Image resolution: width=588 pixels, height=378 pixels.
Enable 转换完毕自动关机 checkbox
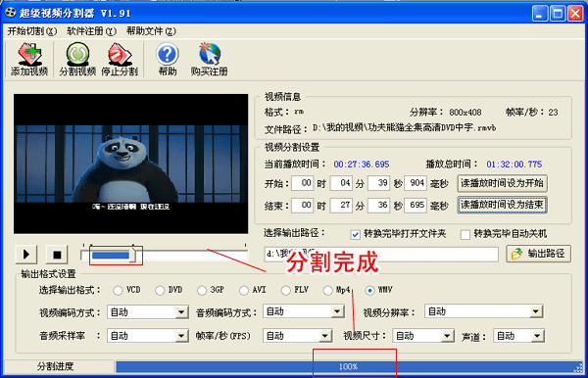[465, 235]
